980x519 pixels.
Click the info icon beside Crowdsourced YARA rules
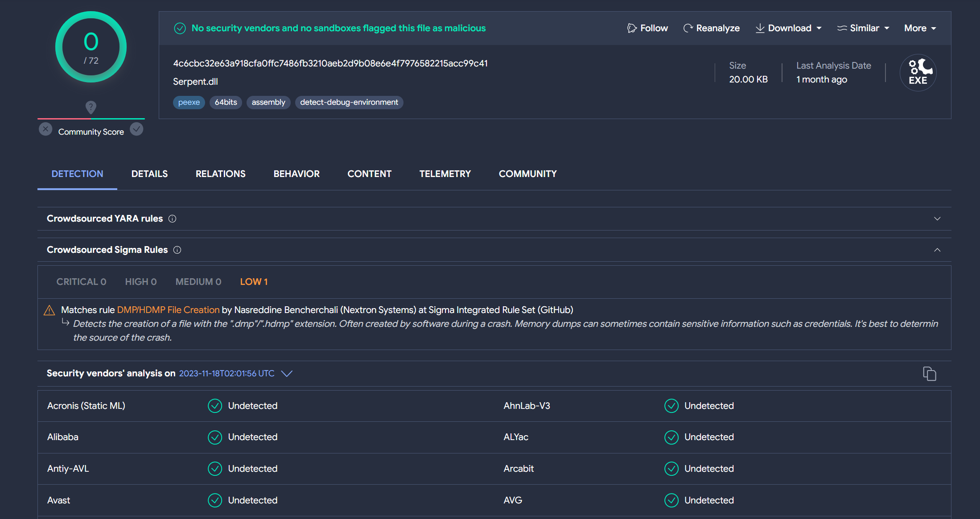coord(172,218)
